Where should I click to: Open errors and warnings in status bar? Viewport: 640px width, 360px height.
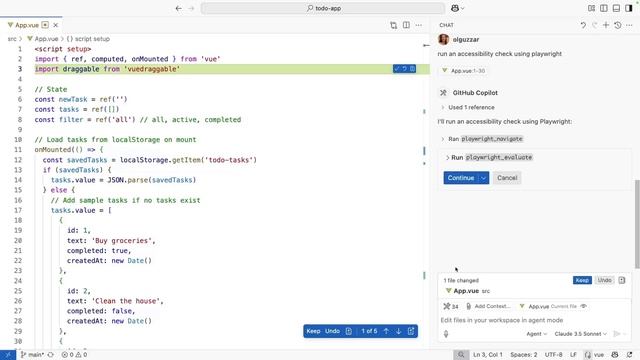pos(74,355)
